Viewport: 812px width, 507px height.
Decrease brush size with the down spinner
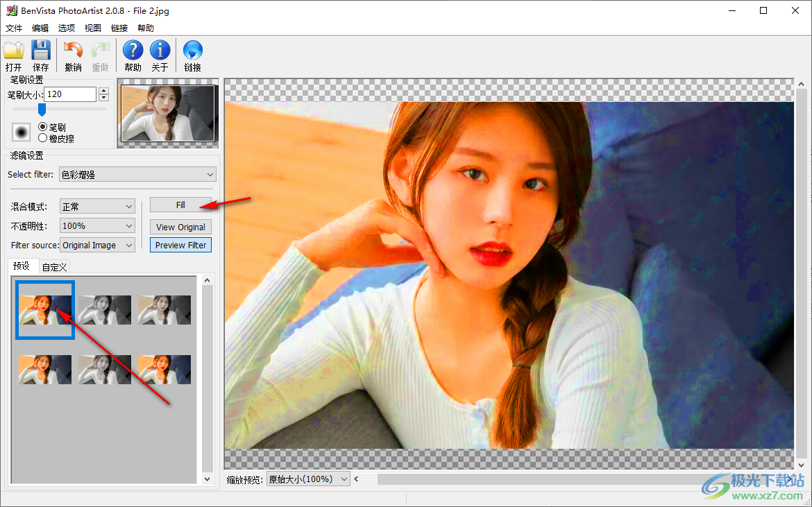(x=104, y=98)
